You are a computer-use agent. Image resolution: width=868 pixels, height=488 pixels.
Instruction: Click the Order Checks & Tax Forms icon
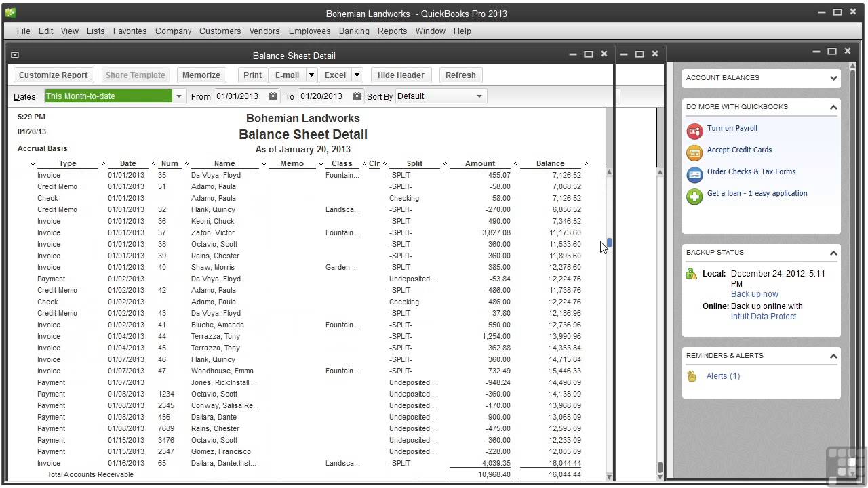tap(694, 175)
